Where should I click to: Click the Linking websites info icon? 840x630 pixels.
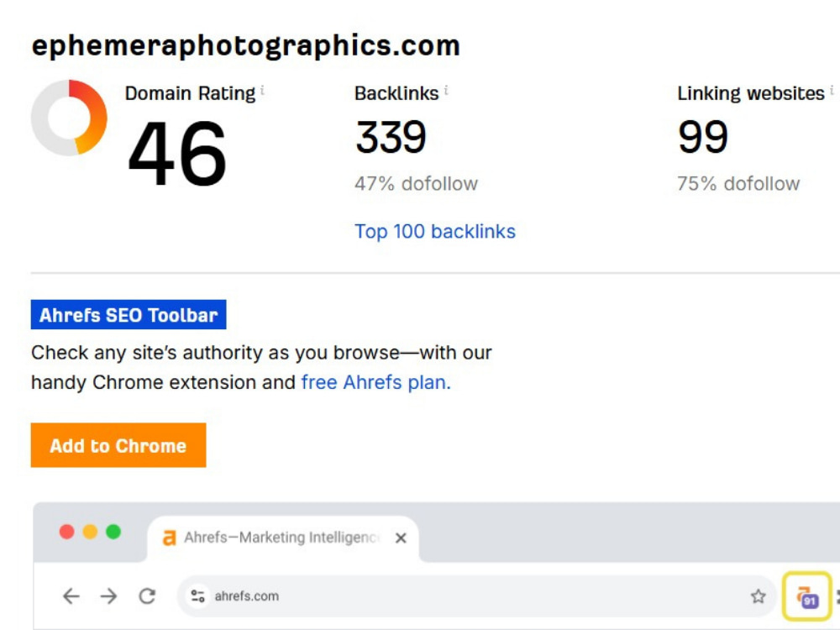pos(832,91)
